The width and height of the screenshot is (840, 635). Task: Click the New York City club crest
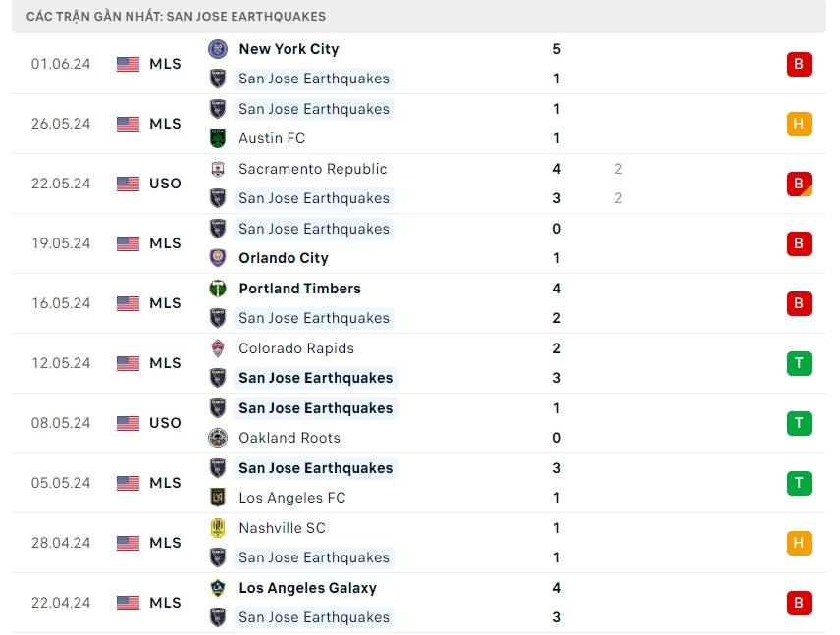[x=218, y=49]
